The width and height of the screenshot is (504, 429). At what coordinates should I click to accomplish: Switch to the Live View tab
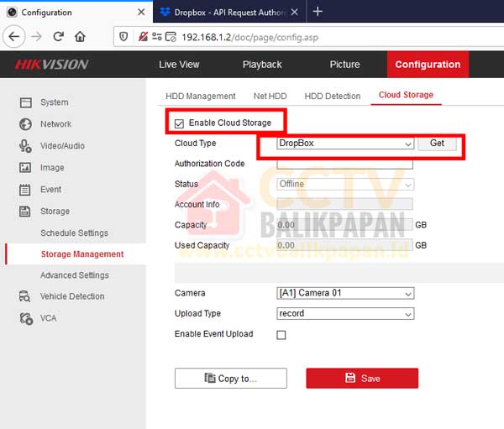[x=179, y=65]
